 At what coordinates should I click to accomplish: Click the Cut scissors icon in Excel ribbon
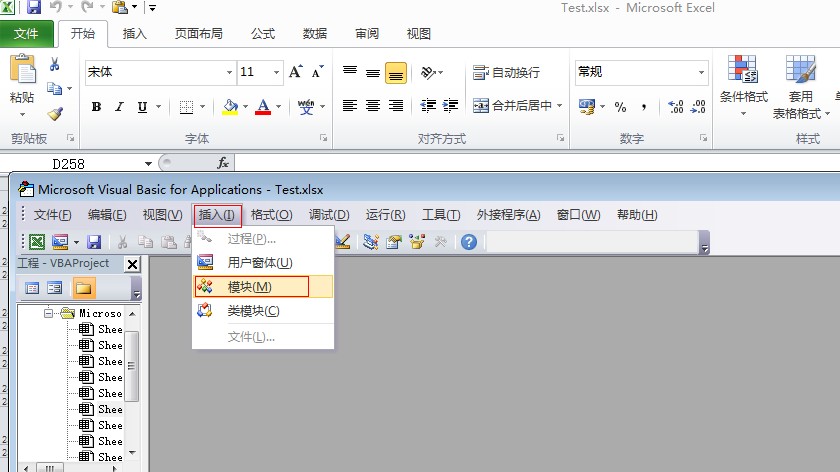(54, 65)
